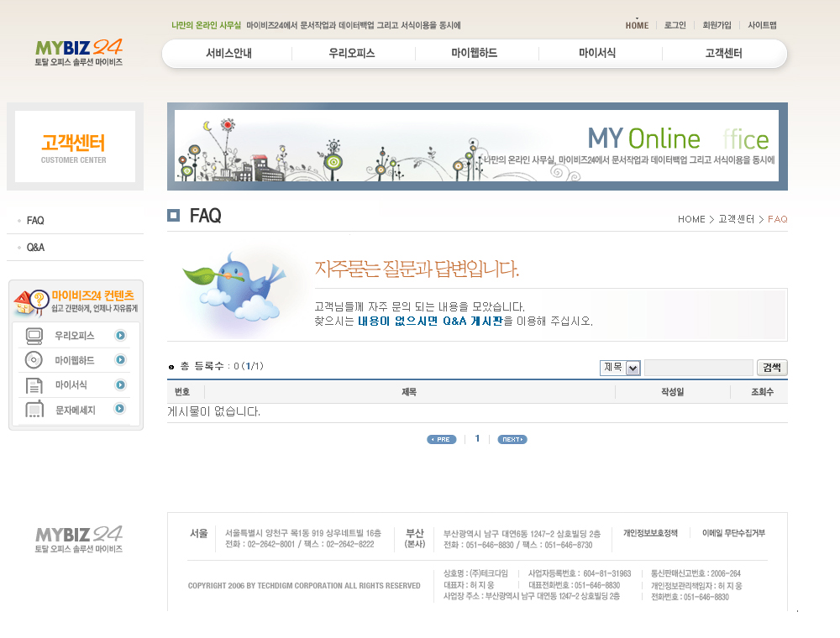Click the arrow icon next to 우리오피스
The height and width of the screenshot is (638, 840).
tap(121, 336)
